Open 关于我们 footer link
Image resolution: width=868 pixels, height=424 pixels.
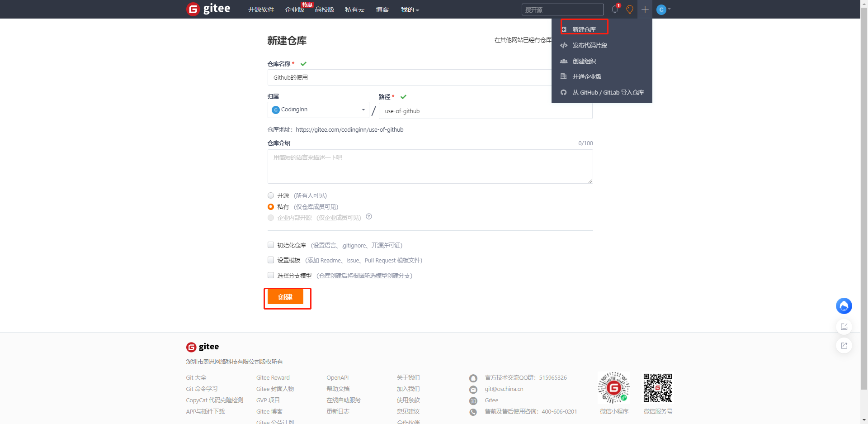pyautogui.click(x=408, y=377)
